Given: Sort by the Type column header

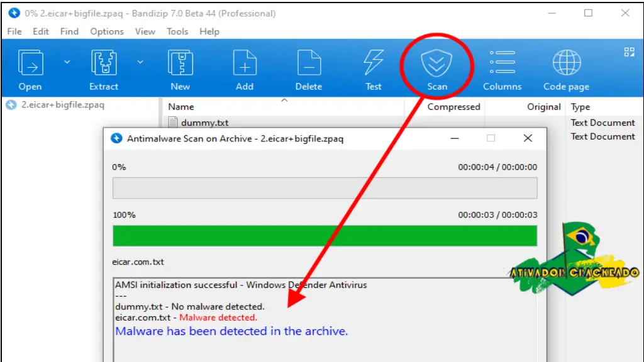Looking at the screenshot, I should [x=580, y=107].
